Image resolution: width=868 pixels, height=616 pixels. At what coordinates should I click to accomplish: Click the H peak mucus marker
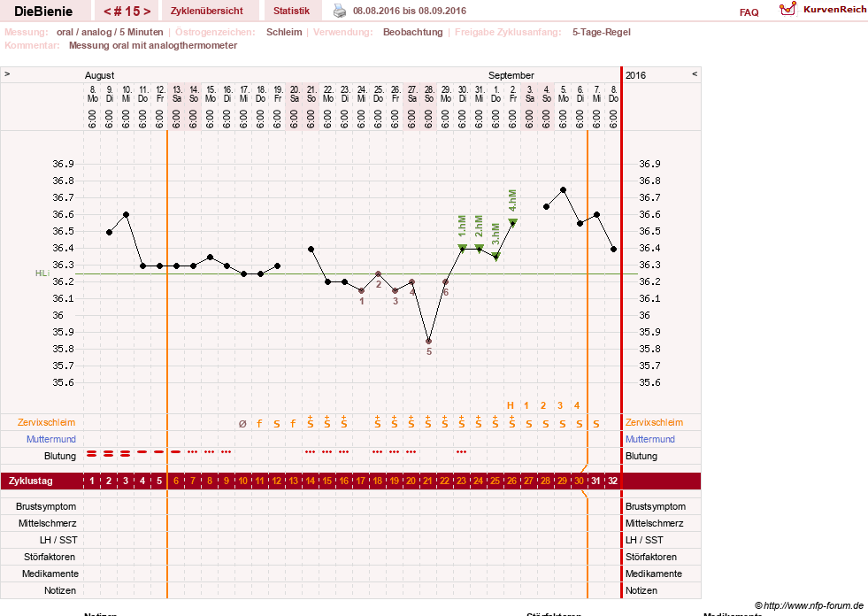pos(511,405)
